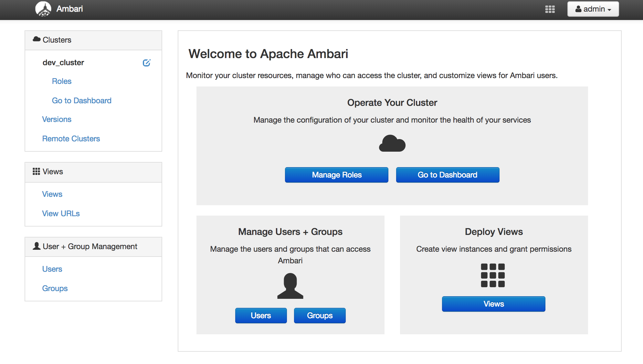Click the cloud icon in the Clusters header
This screenshot has height=364, width=643.
(37, 39)
